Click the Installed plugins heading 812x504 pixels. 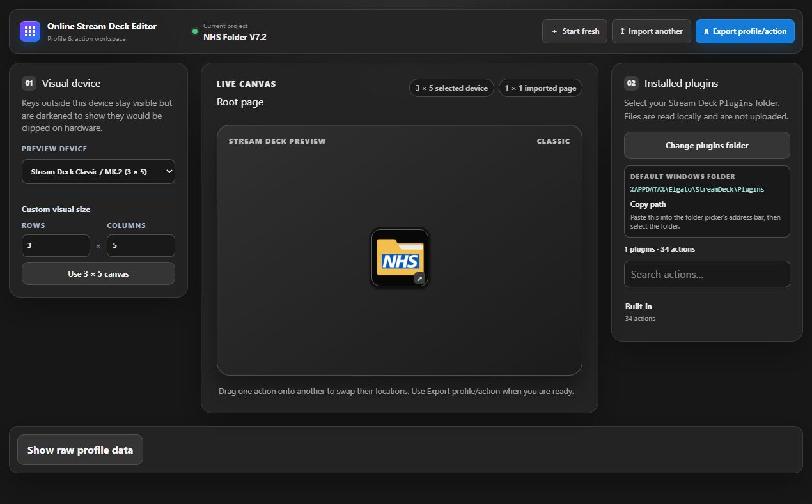click(x=681, y=83)
